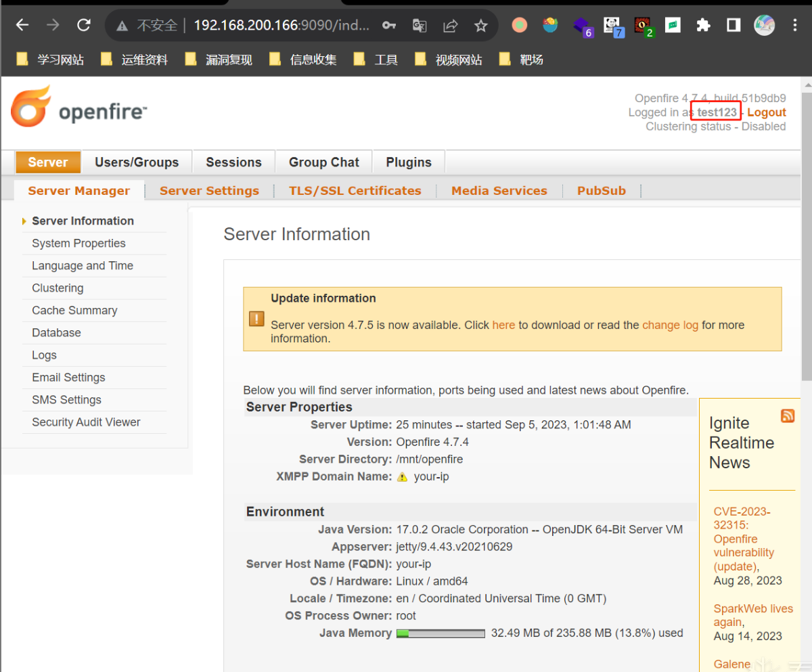Viewport: 812px width, 672px height.
Task: Open the 视频网站 bookmark folder
Action: point(449,60)
